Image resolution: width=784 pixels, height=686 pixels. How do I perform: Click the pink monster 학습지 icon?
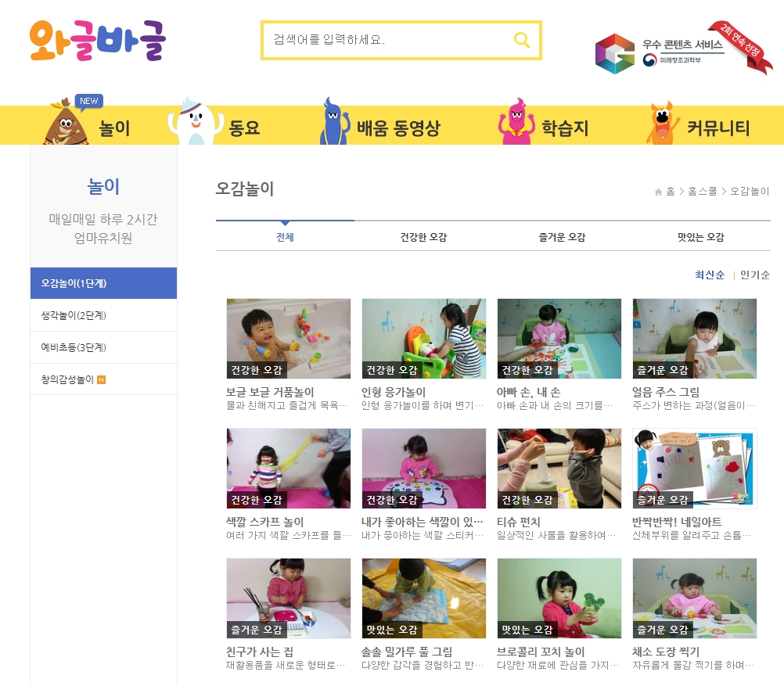point(517,121)
